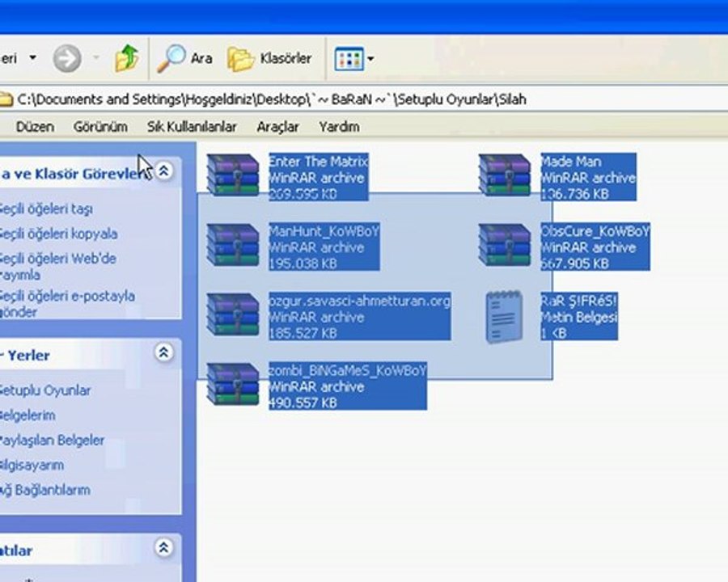
Task: Select the Enter The Matrix archive icon
Action: 233,175
